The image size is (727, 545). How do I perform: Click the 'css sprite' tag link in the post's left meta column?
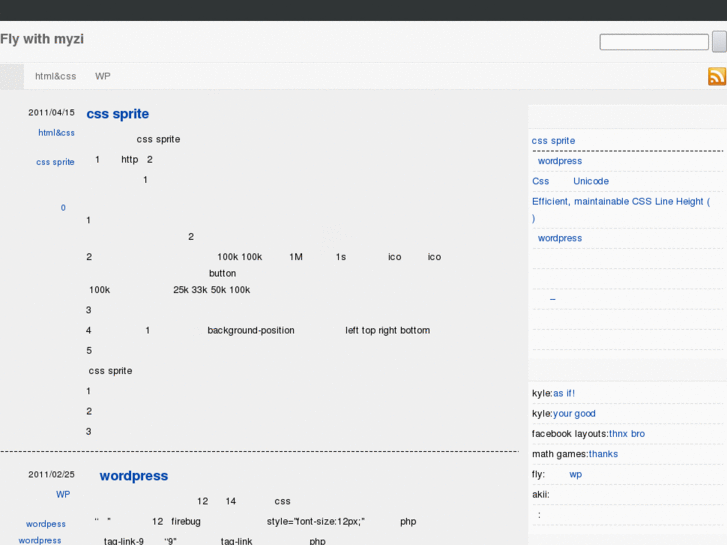point(55,162)
